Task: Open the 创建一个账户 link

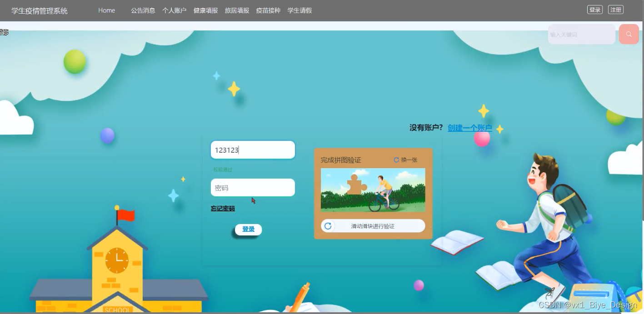Action: [470, 128]
